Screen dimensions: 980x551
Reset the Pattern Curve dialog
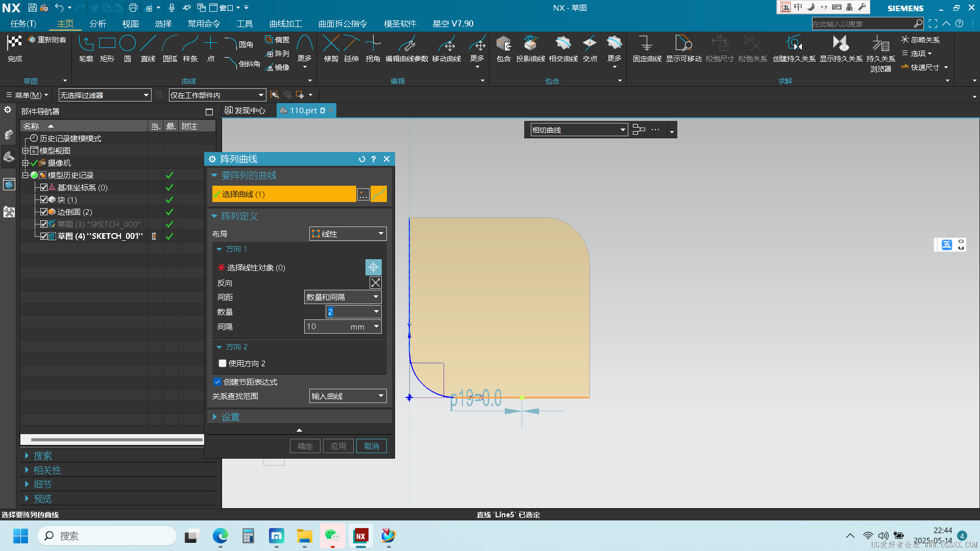tap(362, 159)
